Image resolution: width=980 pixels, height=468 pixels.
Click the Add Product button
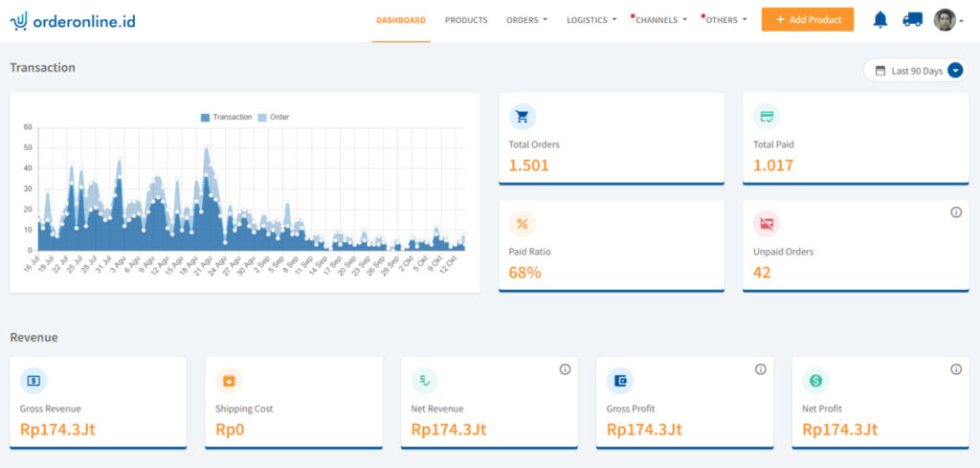click(807, 20)
